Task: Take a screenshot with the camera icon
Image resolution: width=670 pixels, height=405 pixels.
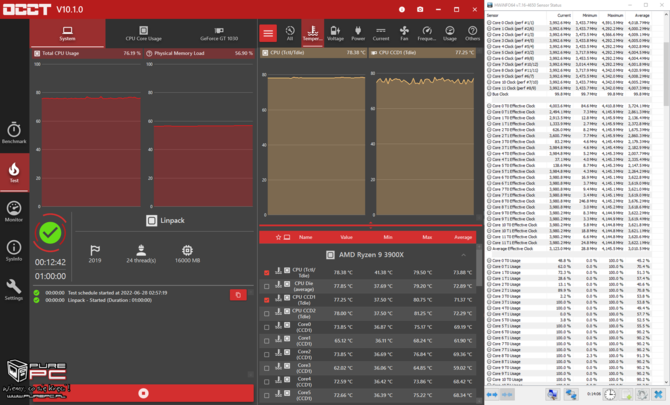Action: coord(420,9)
